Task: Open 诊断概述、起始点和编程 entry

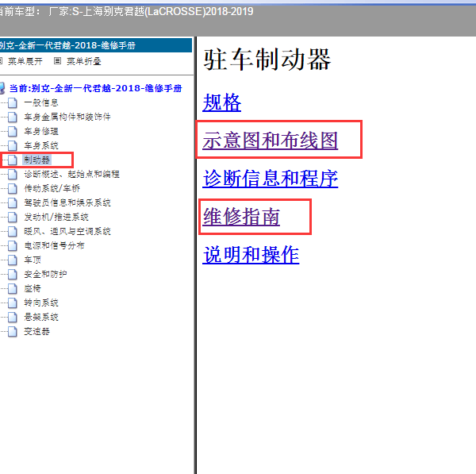Action: click(x=71, y=174)
